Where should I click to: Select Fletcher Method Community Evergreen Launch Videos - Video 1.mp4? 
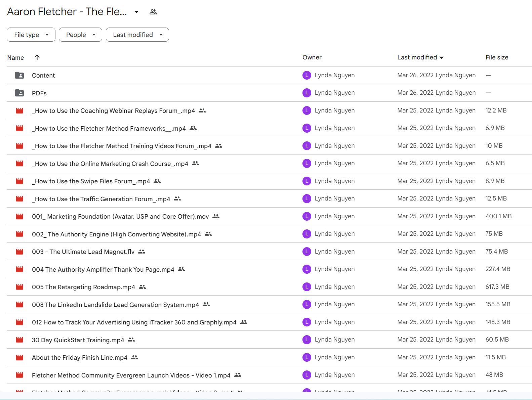pyautogui.click(x=131, y=375)
